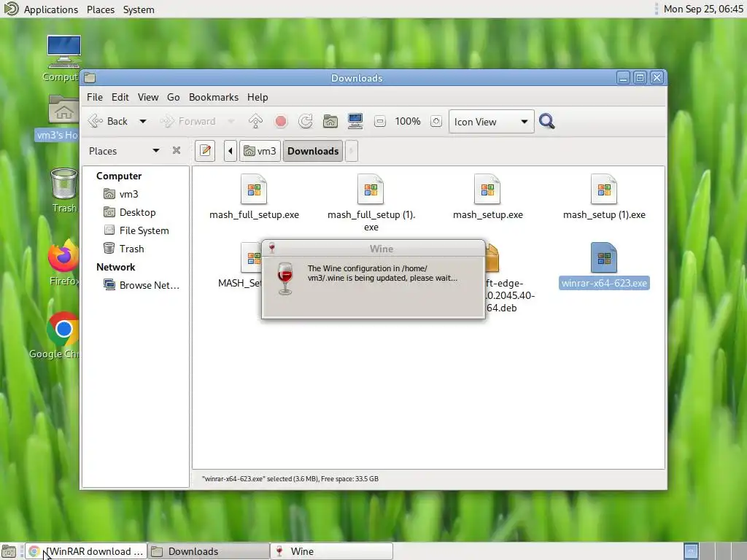The image size is (747, 560).
Task: Navigate to vm3 path button
Action: (260, 151)
